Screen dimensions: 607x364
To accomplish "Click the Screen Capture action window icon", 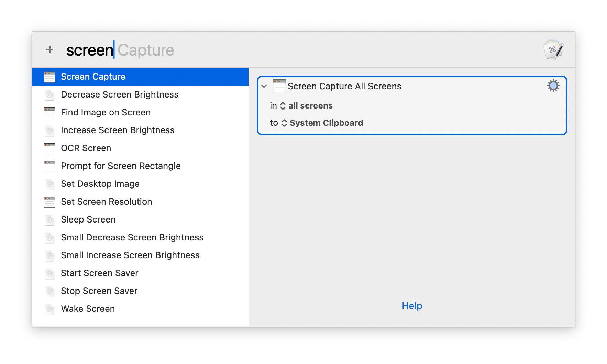I will pyautogui.click(x=279, y=86).
